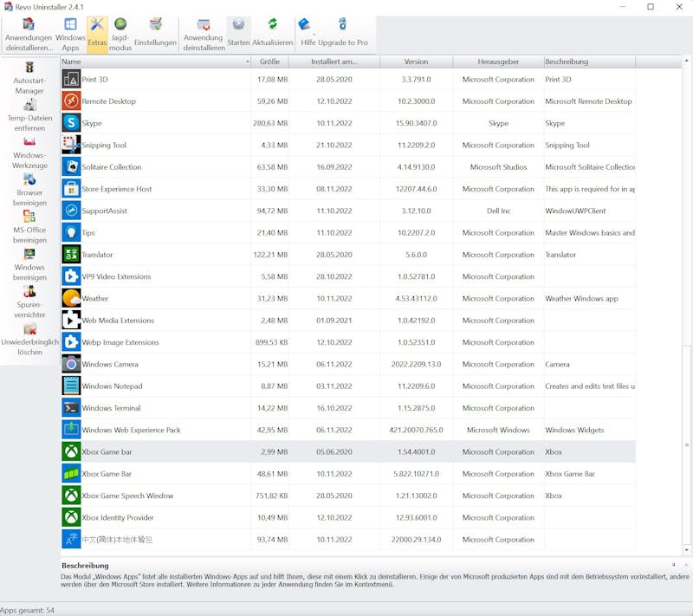
Task: Open the Extras tools section
Action: pos(97,35)
